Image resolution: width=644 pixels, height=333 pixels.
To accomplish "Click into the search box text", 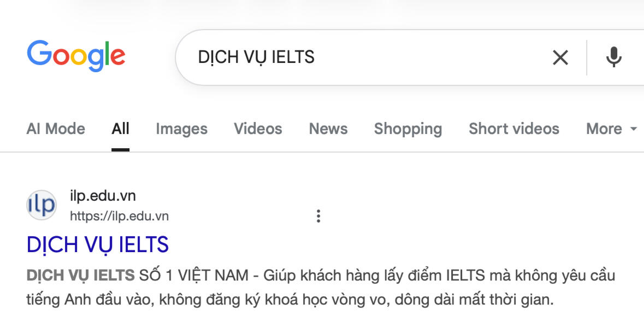I will pos(256,57).
